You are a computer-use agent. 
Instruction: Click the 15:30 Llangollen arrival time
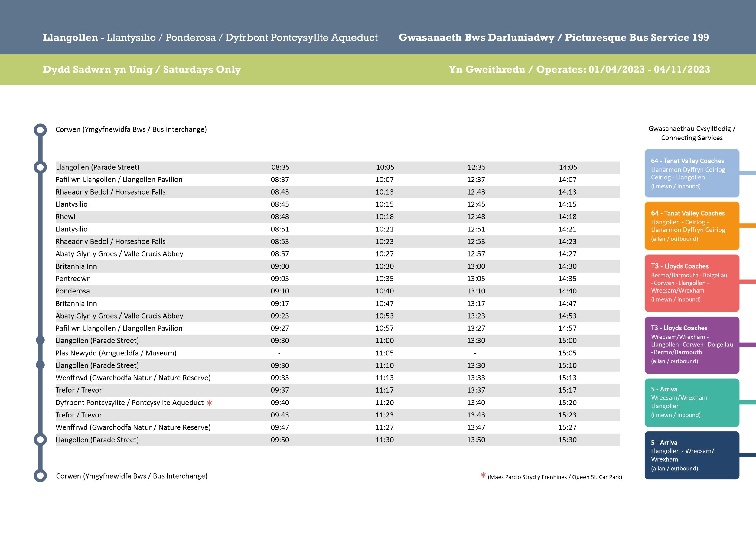(x=567, y=440)
